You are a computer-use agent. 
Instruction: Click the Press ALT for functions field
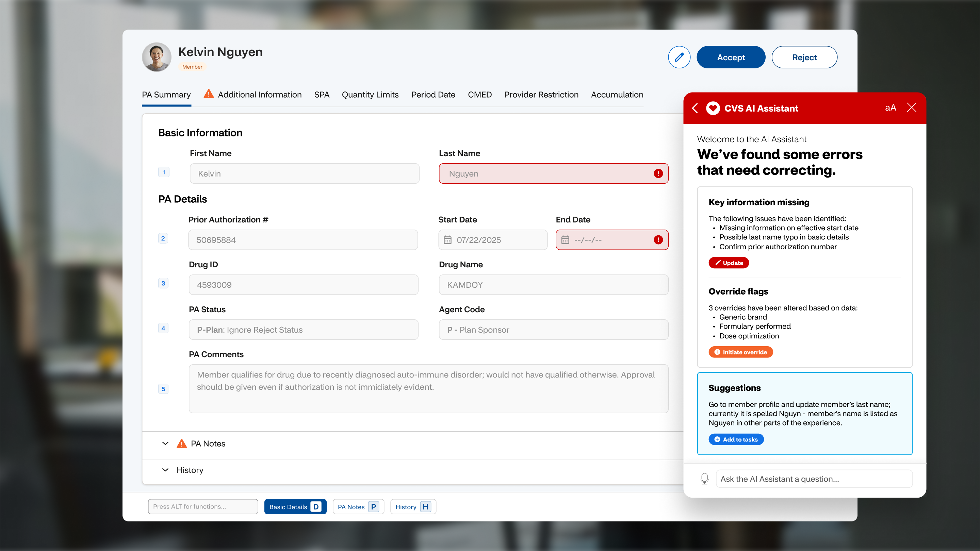[203, 506]
